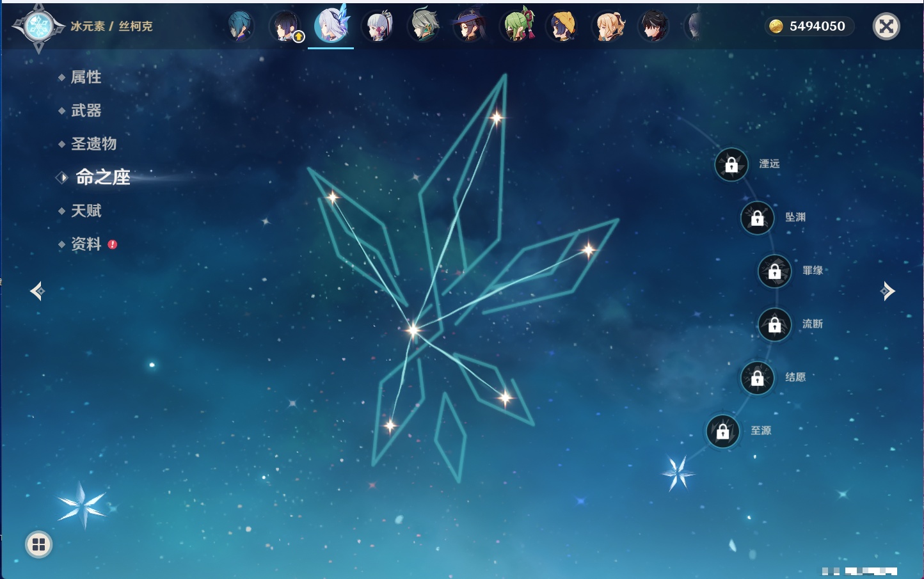This screenshot has height=579, width=924.
Task: View the 至源 locked constellation node
Action: [x=722, y=432]
